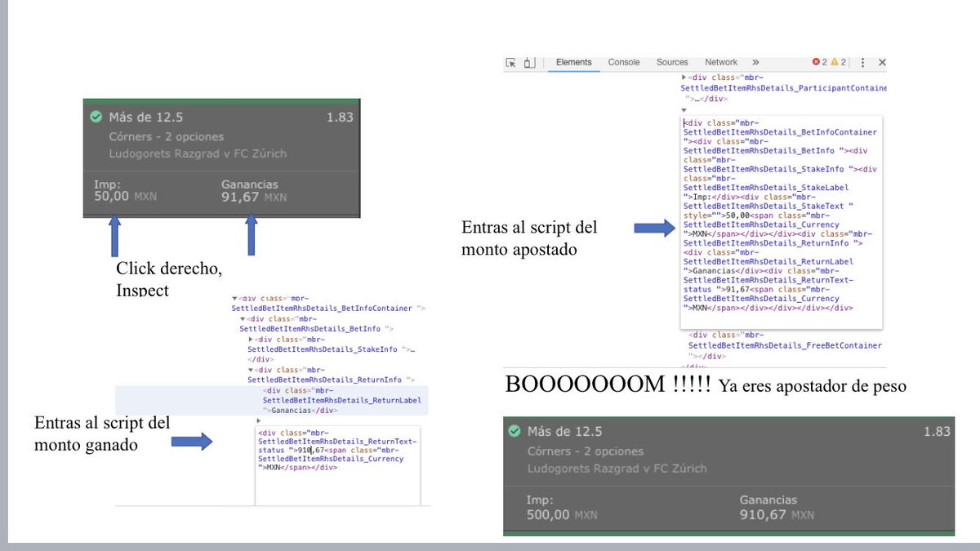Switch to the Elements tab
The width and height of the screenshot is (980, 551).
click(573, 62)
